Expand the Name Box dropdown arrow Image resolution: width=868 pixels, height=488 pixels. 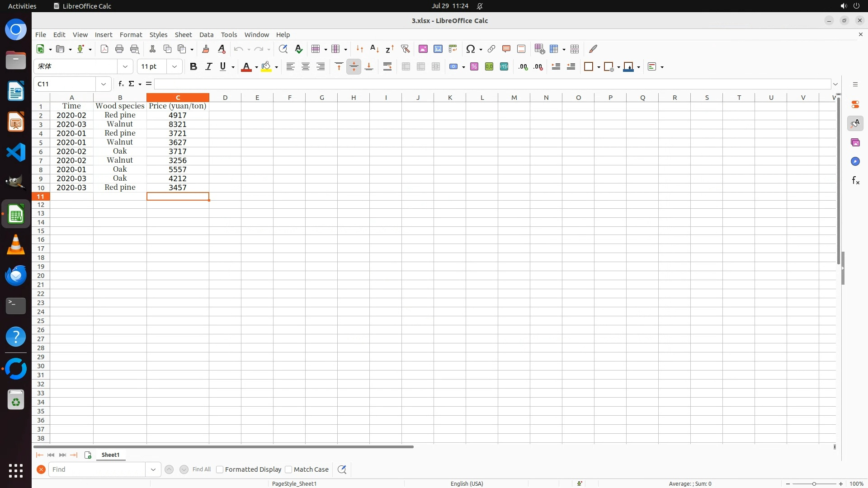point(104,84)
